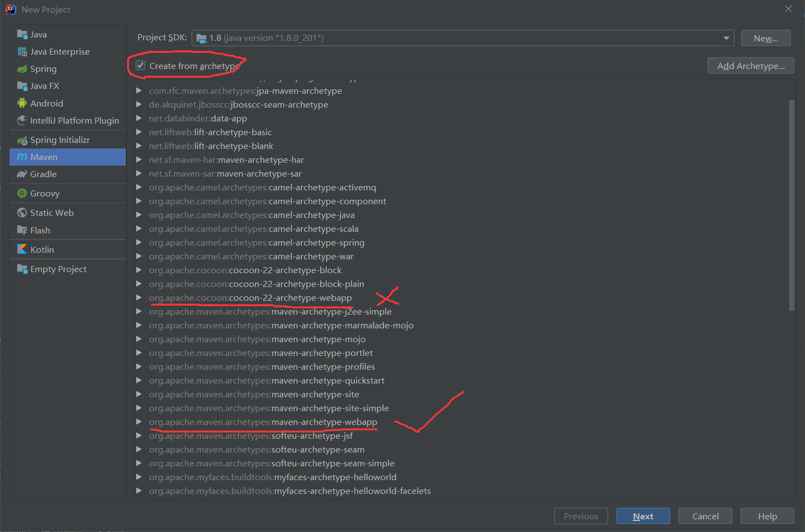The width and height of the screenshot is (805, 532).
Task: Expand the cocoon-22-archetype-webapp node
Action: 139,297
